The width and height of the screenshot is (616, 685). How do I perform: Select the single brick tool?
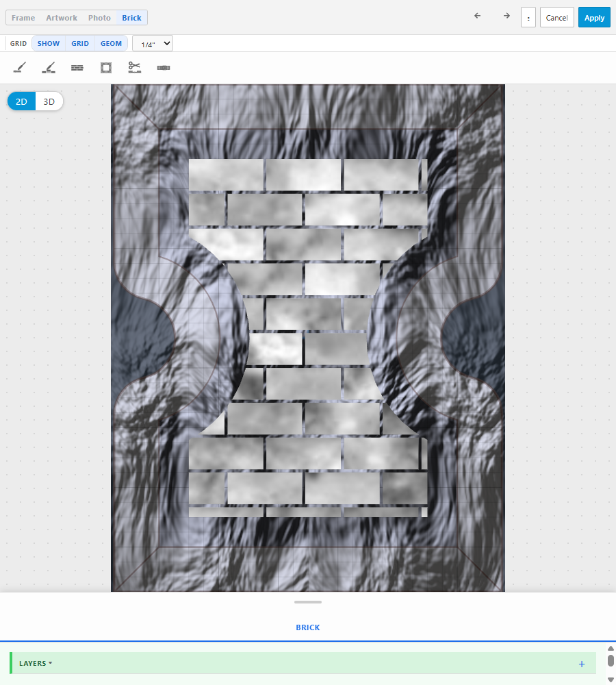coord(164,68)
